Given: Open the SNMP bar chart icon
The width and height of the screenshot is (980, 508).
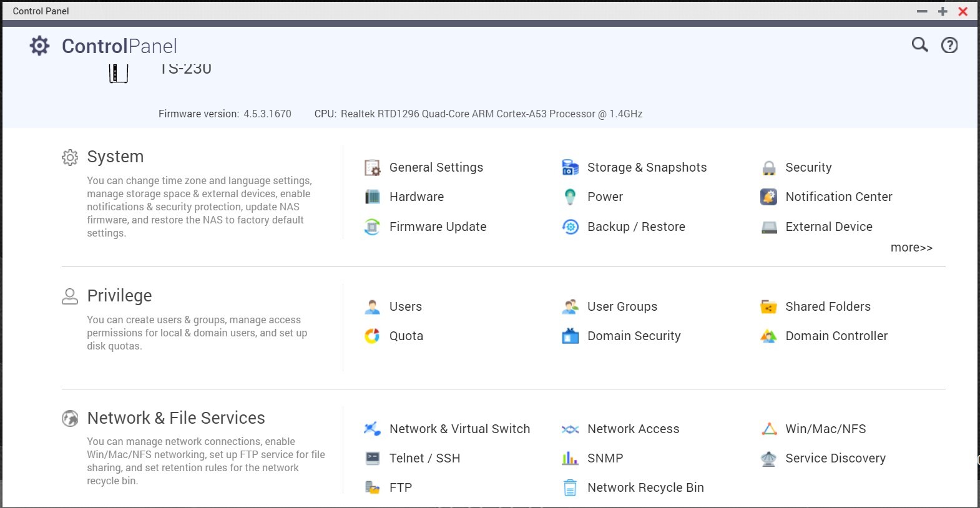Looking at the screenshot, I should 571,458.
